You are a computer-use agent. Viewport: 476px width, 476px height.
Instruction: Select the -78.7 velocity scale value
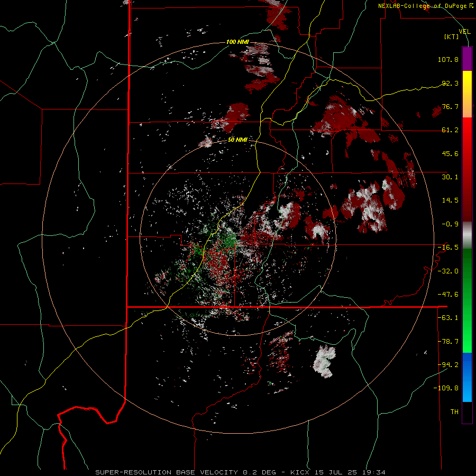click(448, 342)
